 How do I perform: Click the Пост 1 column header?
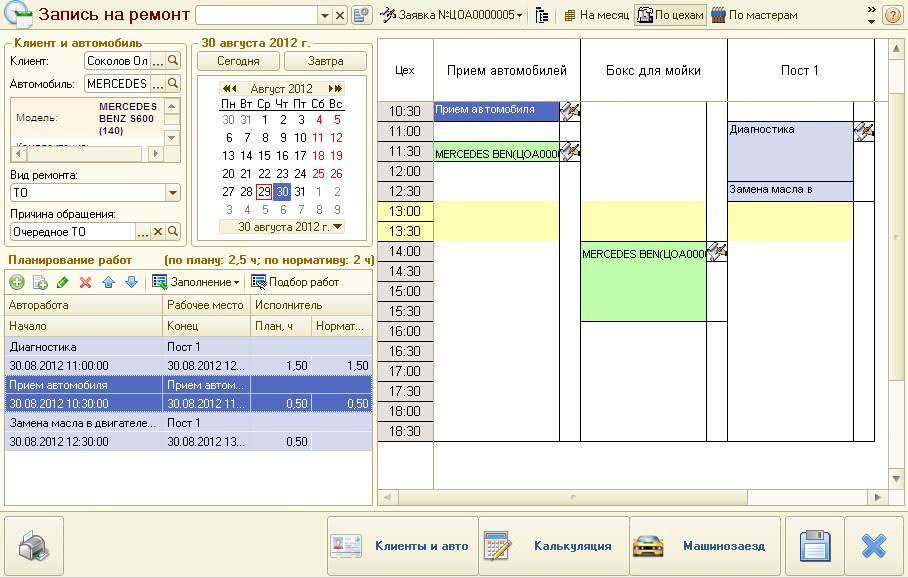[800, 71]
